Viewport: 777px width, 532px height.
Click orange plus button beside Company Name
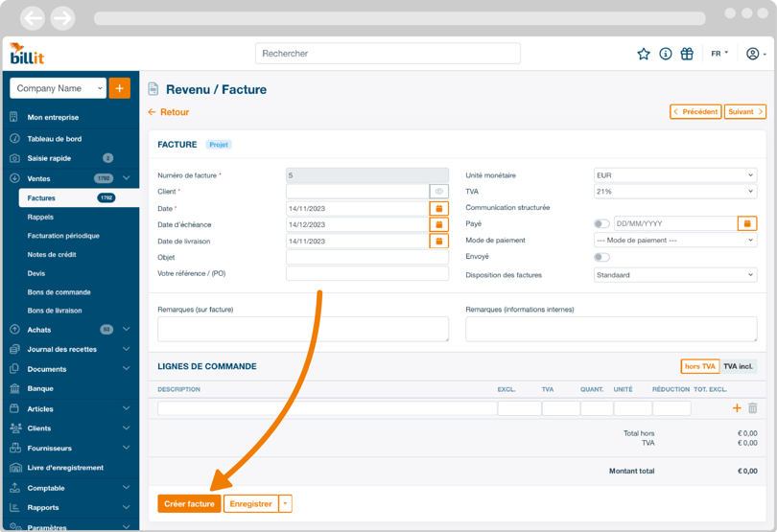click(119, 88)
